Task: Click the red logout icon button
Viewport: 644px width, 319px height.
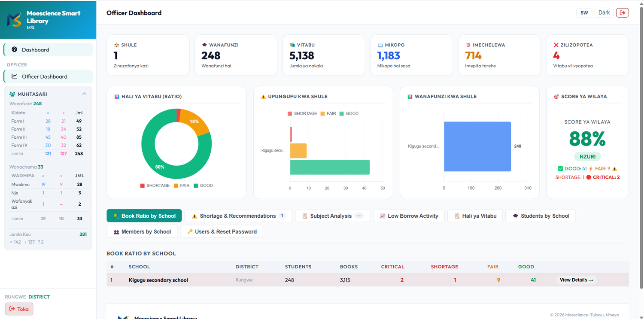Action: click(x=622, y=13)
